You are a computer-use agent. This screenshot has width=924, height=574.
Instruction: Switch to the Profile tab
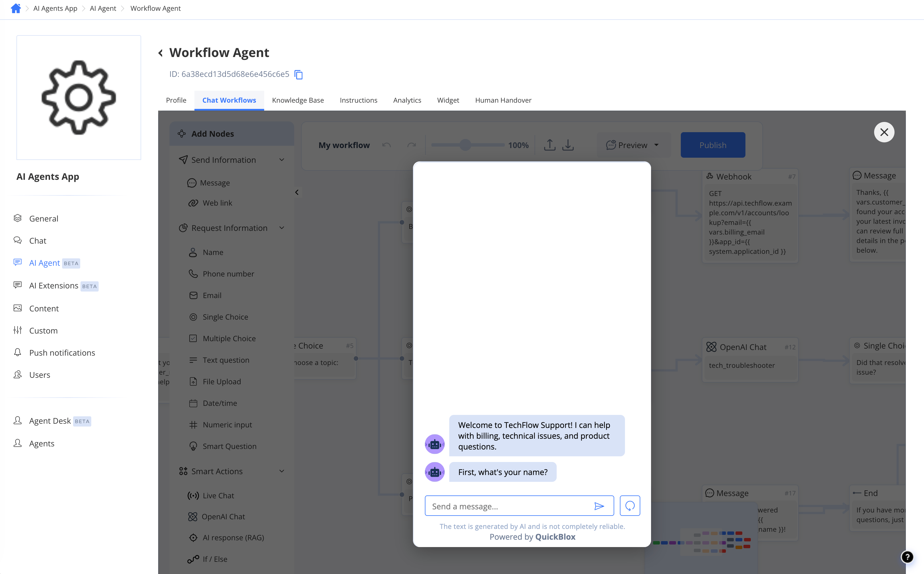pyautogui.click(x=176, y=100)
